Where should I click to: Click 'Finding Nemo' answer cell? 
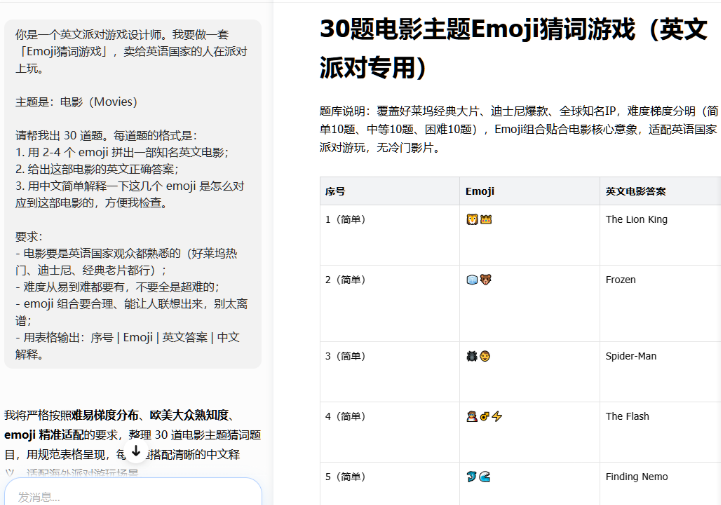[x=660, y=483]
